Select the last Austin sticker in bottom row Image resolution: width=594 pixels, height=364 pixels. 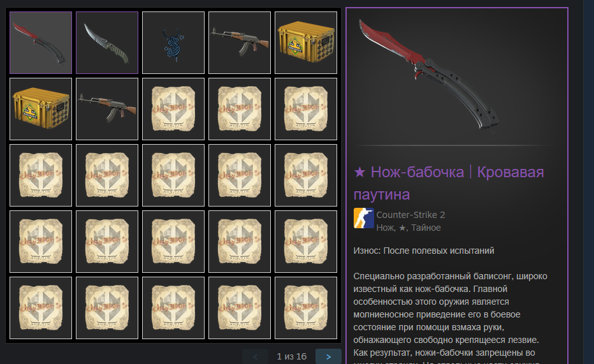(306, 308)
